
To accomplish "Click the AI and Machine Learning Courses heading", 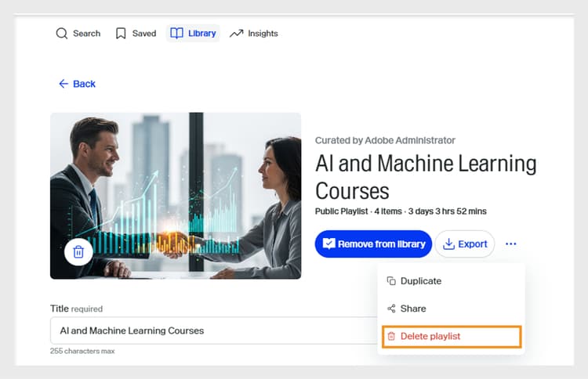I will coord(426,177).
